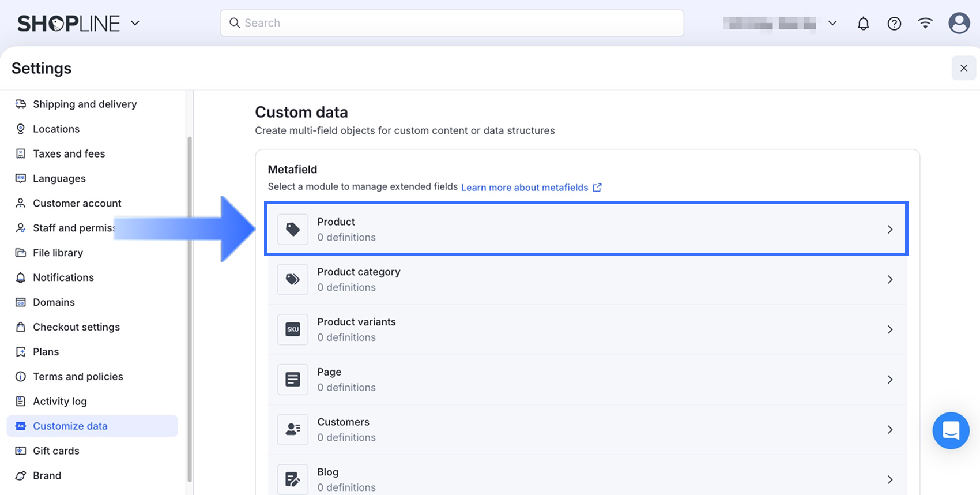The height and width of the screenshot is (495, 980).
Task: Click the SKU Product variants icon
Action: (x=293, y=329)
